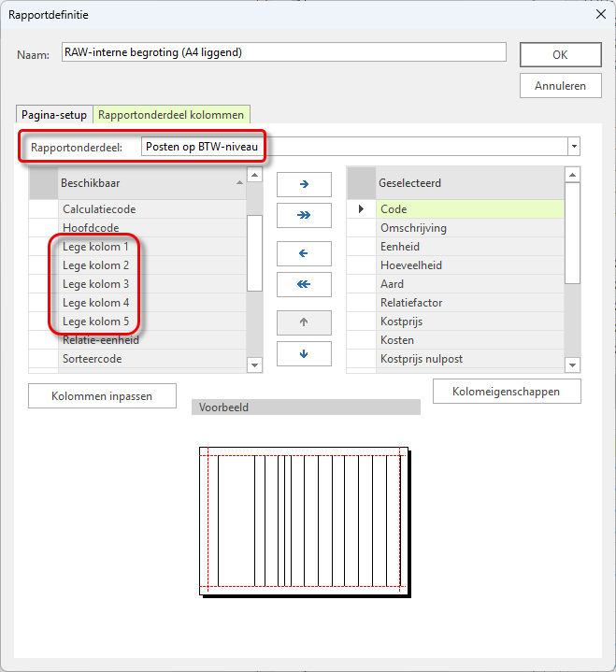Select Lege kolom 5 row

[x=152, y=322]
